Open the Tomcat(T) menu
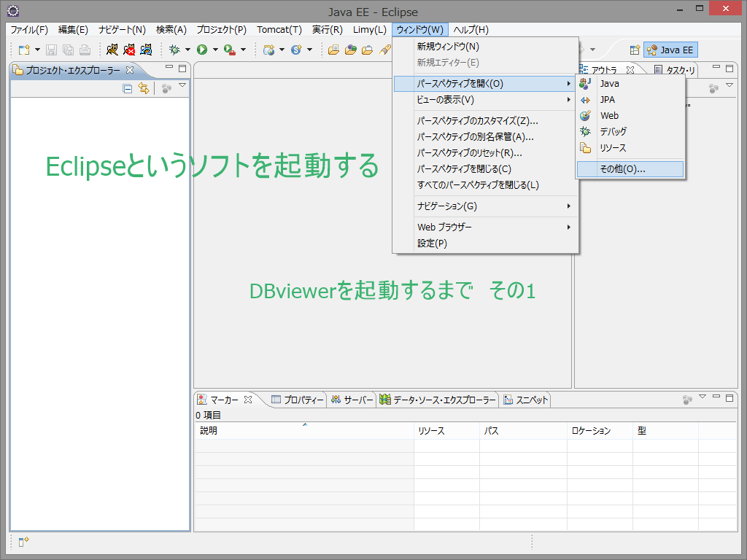The height and width of the screenshot is (560, 747). pyautogui.click(x=279, y=29)
